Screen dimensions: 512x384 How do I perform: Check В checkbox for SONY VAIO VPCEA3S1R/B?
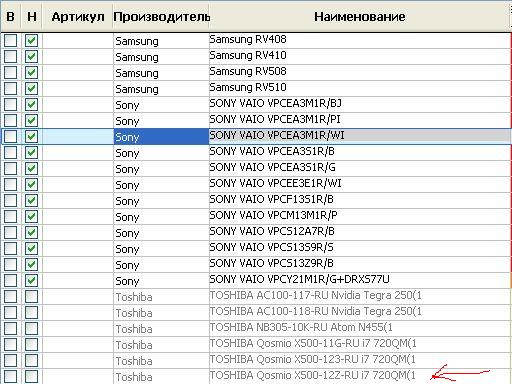pos(10,153)
